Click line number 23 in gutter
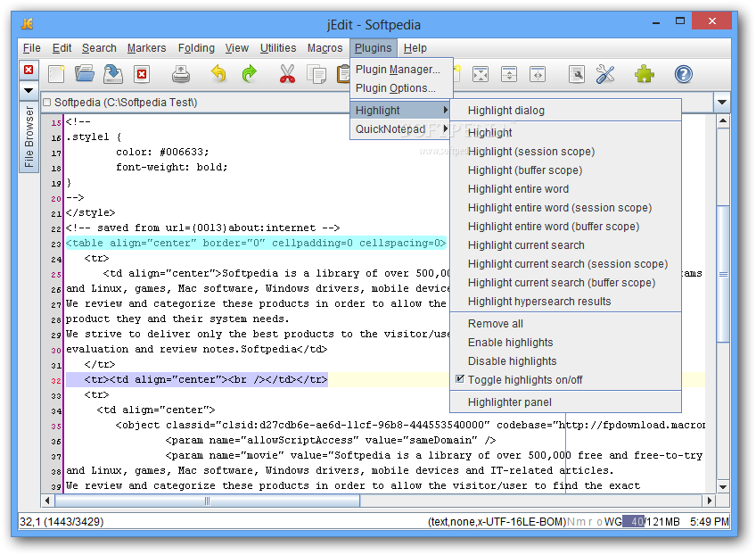Image resolution: width=756 pixels, height=555 pixels. [56, 244]
